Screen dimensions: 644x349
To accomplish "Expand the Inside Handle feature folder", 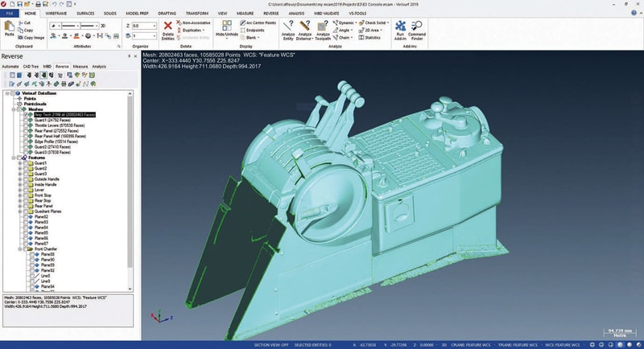I will (19, 184).
